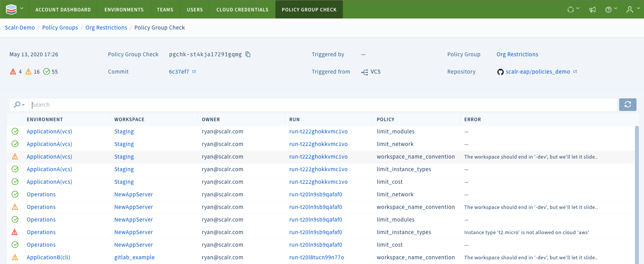Click the red error count icon (4)
The height and width of the screenshot is (264, 644).
(13, 72)
